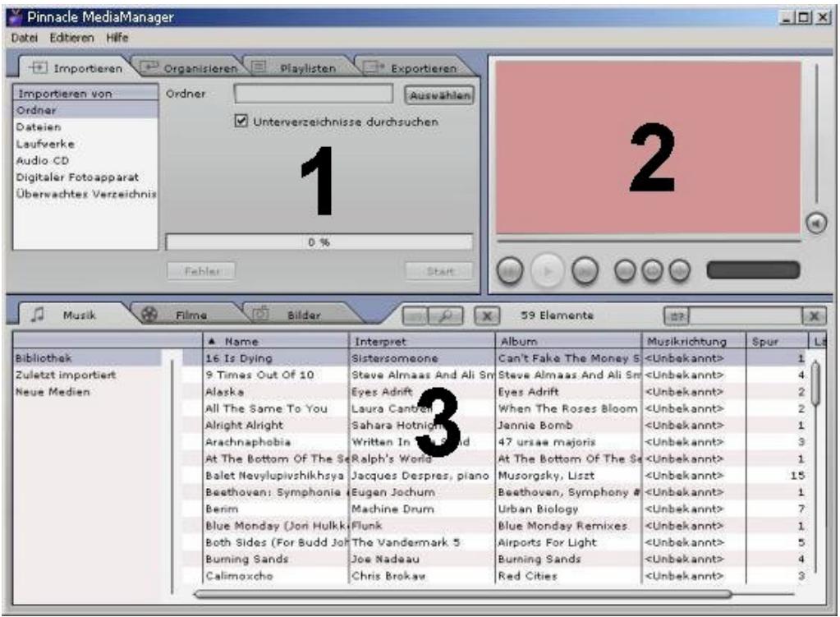Click the X button beside the magnifier
This screenshot has width=840, height=617.
pyautogui.click(x=487, y=315)
